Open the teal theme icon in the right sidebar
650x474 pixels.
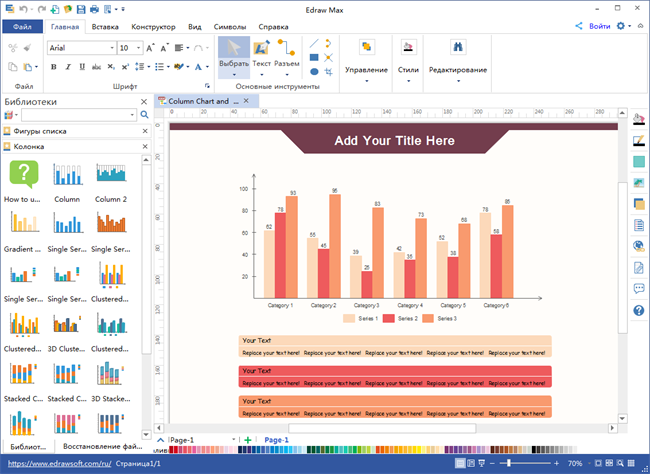click(x=639, y=161)
